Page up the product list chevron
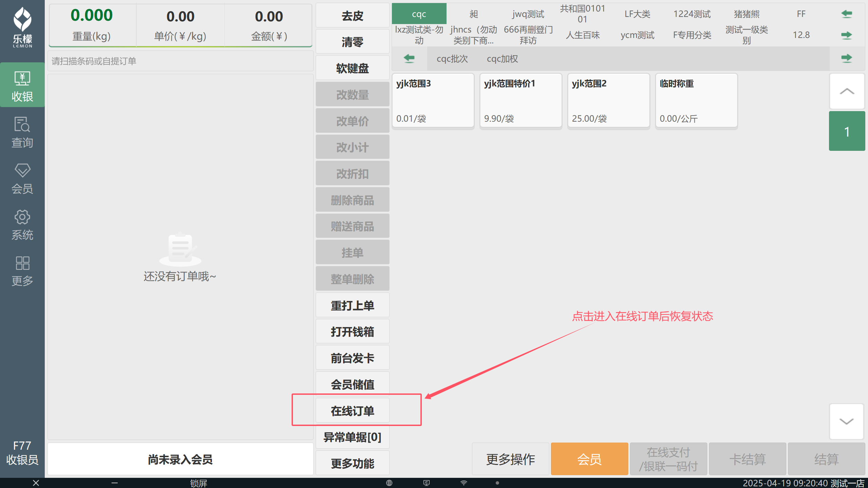Viewport: 868px width, 488px height. pos(847,91)
